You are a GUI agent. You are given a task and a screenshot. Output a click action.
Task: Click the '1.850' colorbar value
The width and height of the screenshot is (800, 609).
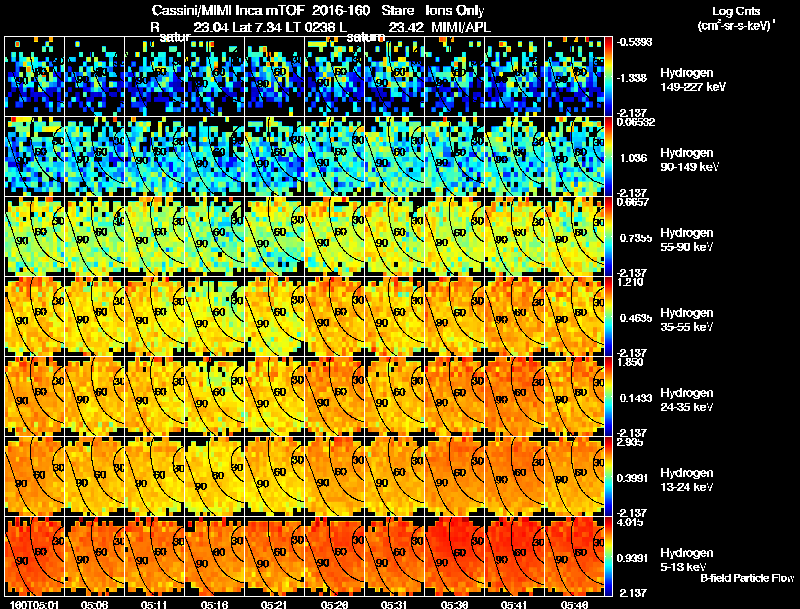(630, 362)
